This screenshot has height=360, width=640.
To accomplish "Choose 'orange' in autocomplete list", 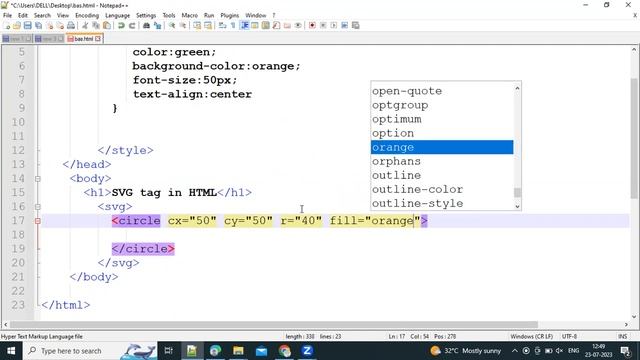I will [x=442, y=147].
